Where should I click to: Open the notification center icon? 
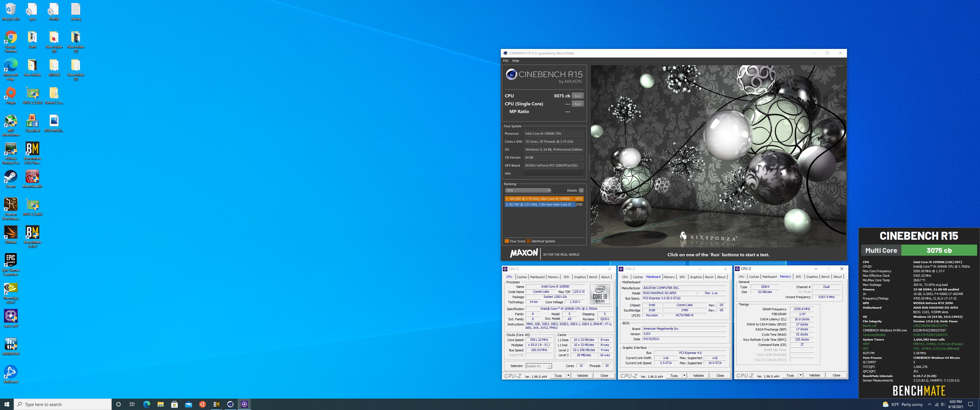click(971, 404)
